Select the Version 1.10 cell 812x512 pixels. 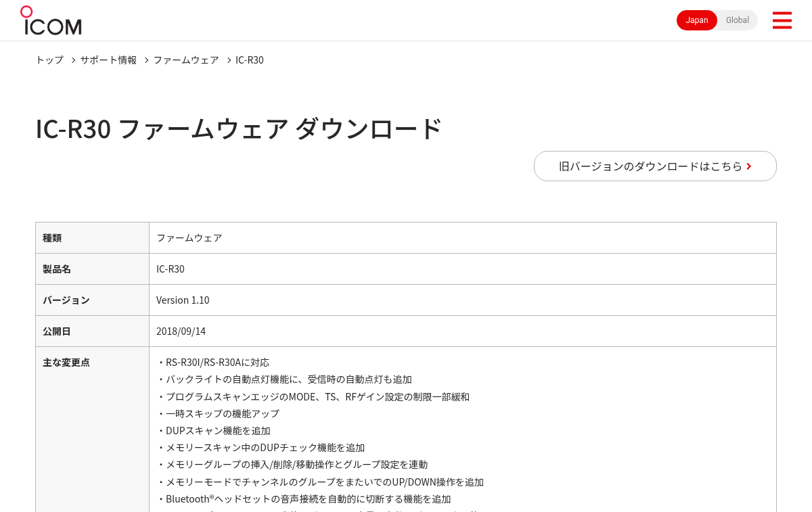[x=463, y=300]
